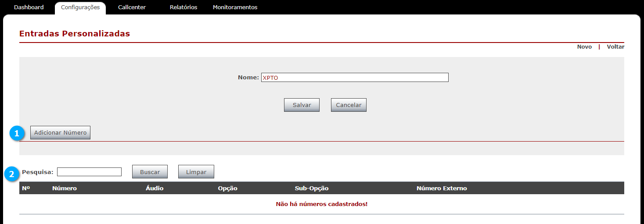Switch to the Callcenter tab

coord(132,7)
